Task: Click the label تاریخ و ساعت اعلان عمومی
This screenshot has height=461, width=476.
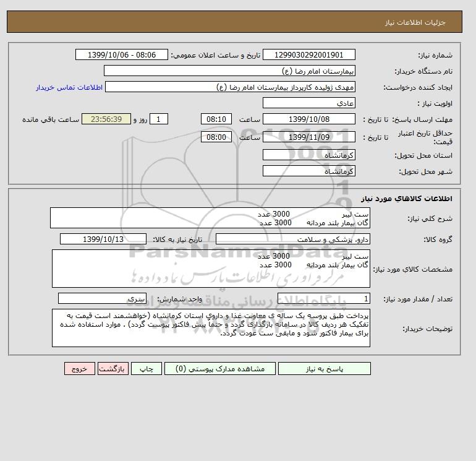Action: coord(216,55)
